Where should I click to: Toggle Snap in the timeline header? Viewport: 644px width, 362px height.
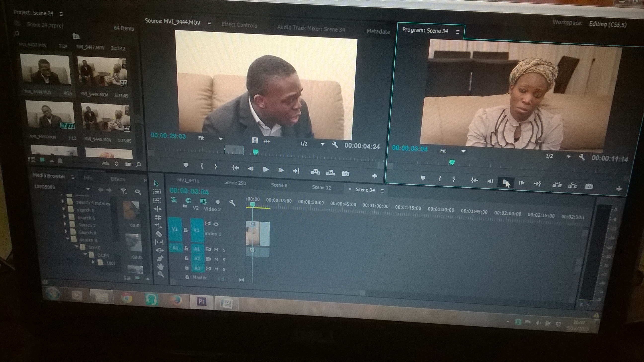188,201
